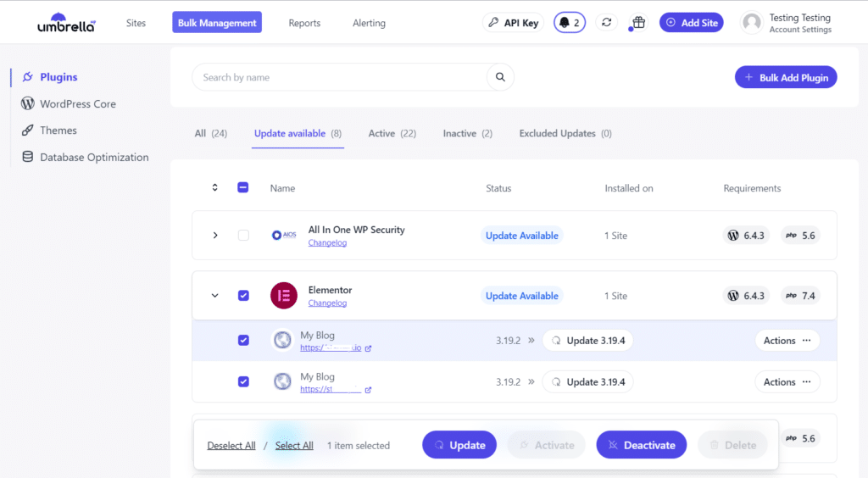The width and height of the screenshot is (868, 478).
Task: Open the Alerting menu
Action: [x=370, y=23]
